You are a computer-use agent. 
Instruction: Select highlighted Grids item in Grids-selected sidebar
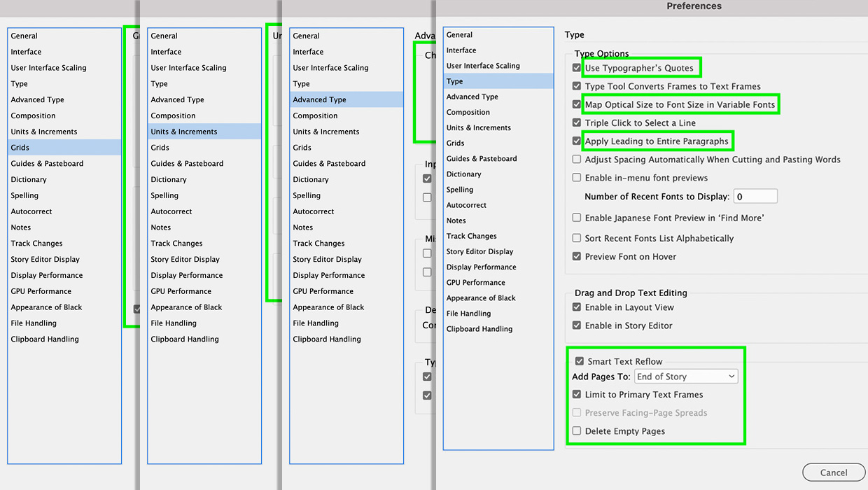click(x=64, y=148)
